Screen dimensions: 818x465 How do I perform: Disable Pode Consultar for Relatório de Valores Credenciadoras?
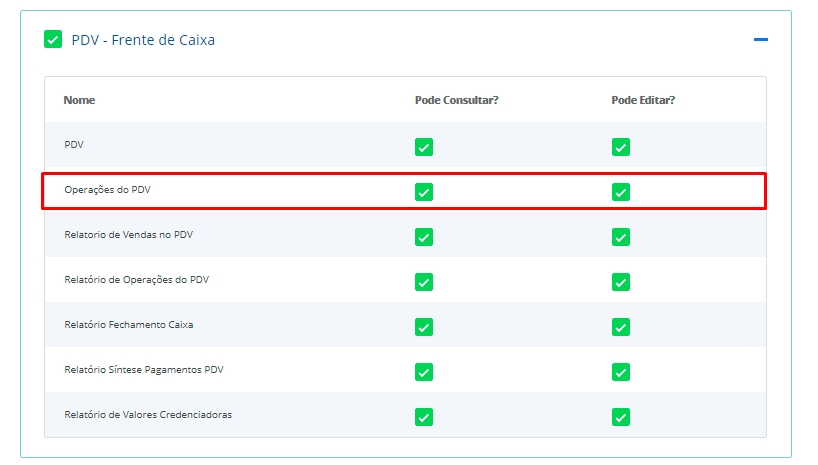point(424,417)
